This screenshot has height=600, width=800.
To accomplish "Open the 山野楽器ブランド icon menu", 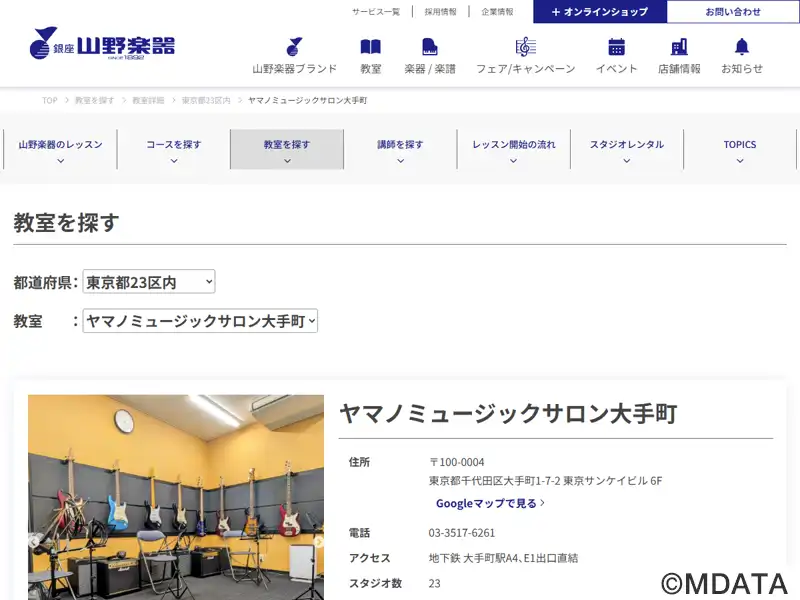I will pyautogui.click(x=294, y=56).
